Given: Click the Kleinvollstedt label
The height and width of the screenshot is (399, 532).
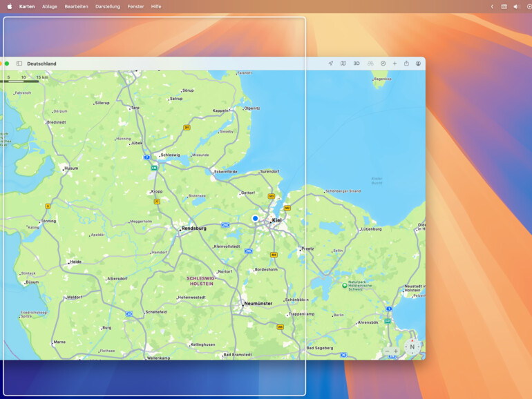Looking at the screenshot, I should [x=227, y=246].
